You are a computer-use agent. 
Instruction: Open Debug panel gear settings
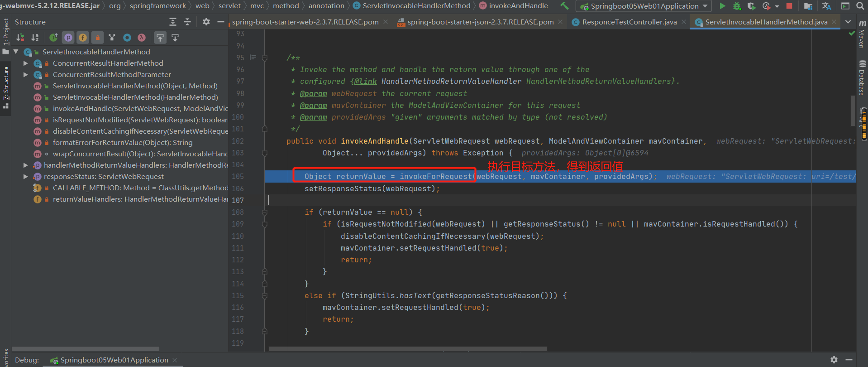point(834,360)
